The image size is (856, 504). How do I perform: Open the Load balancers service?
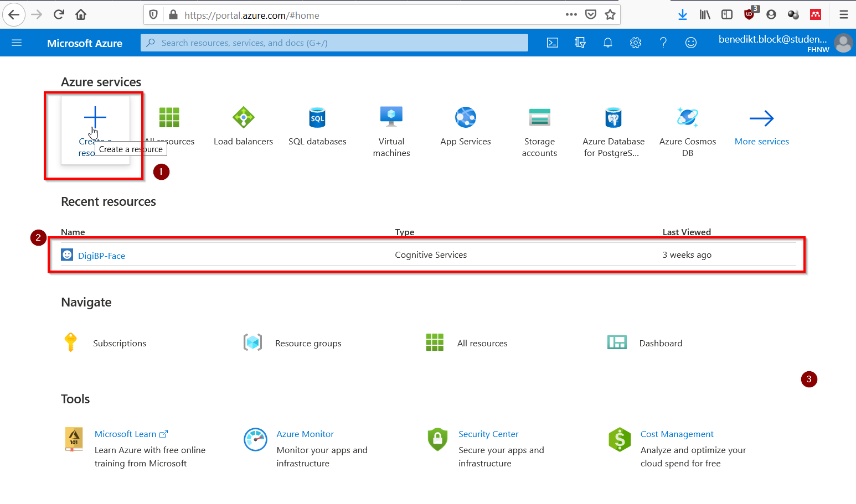pyautogui.click(x=244, y=127)
